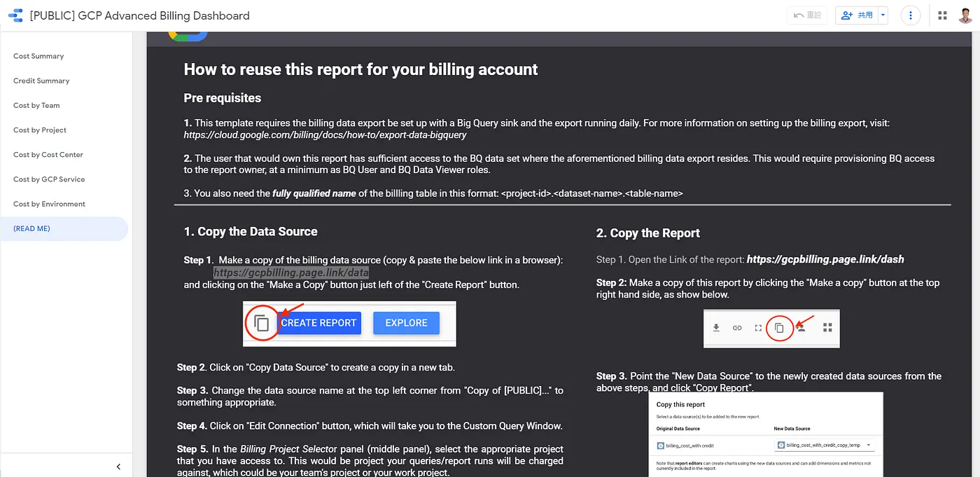Click the reset button in top toolbar
Image resolution: width=980 pixels, height=477 pixels.
807,15
